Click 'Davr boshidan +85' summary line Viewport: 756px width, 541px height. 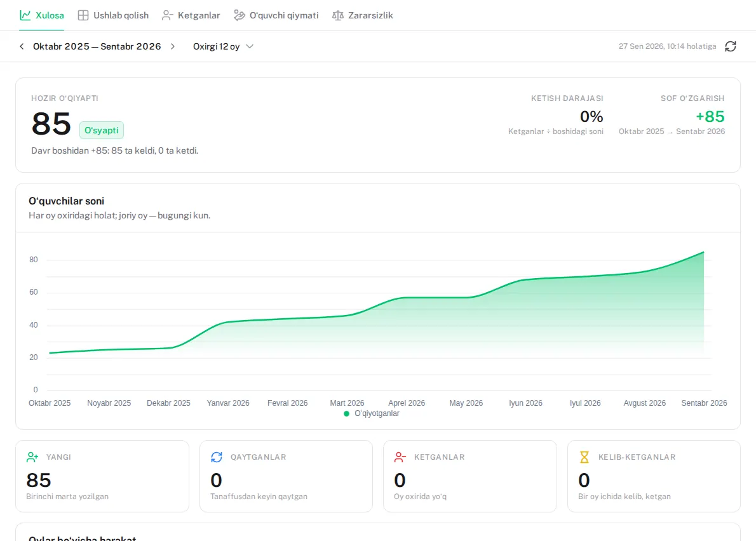(115, 150)
